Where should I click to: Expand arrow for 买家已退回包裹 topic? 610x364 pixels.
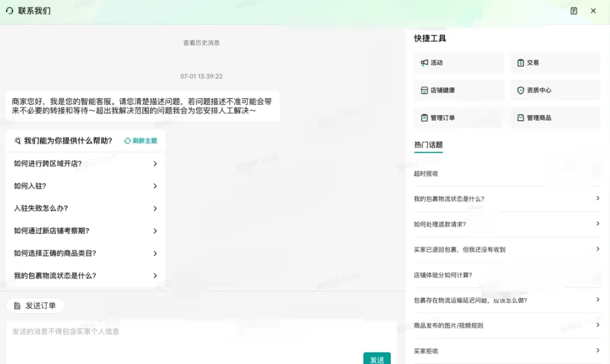[598, 249]
